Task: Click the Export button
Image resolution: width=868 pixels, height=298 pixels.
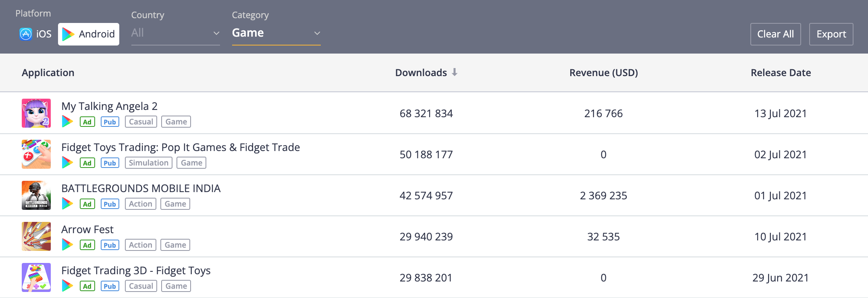Action: tap(831, 34)
